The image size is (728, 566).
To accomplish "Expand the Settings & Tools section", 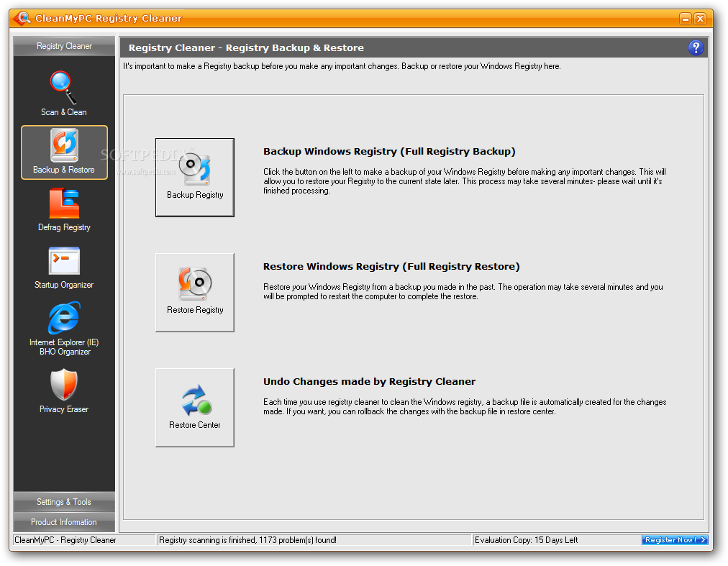I will tap(64, 502).
